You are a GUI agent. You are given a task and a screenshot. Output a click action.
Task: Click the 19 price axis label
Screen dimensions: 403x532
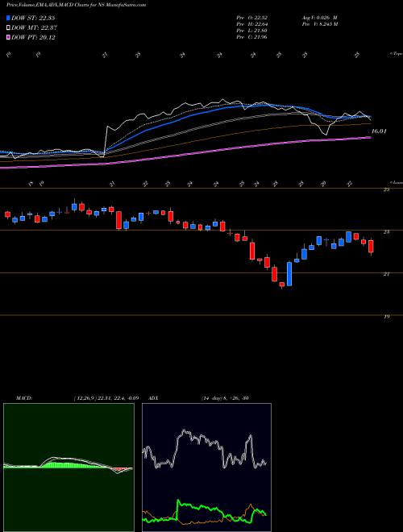point(386,317)
